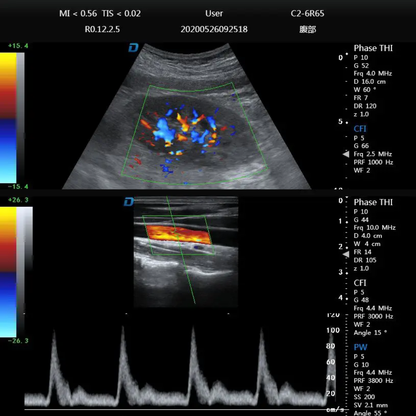The image size is (416, 416).
Task: Click the +26.3 velocity scale value
Action: tap(18, 200)
